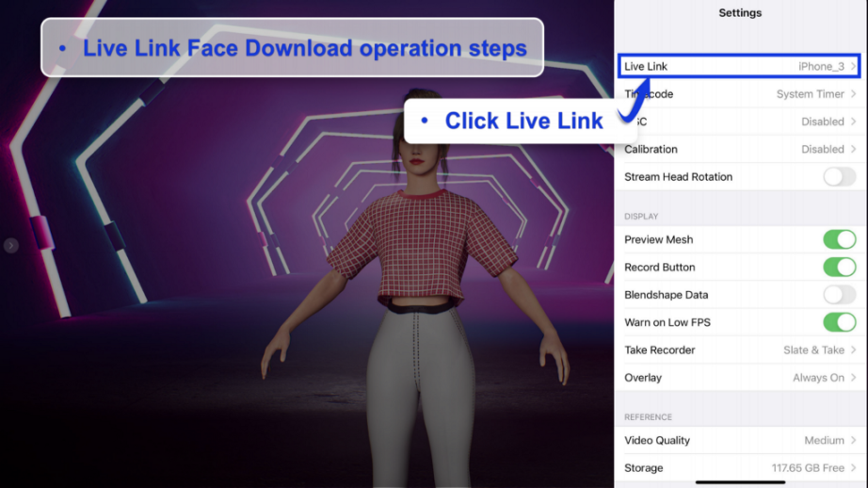This screenshot has width=868, height=488.
Task: Toggle Stream Head Rotation switch on
Action: [838, 177]
